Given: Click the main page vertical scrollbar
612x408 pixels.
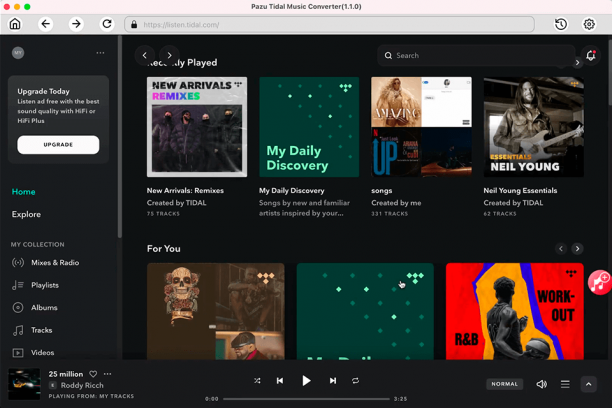Looking at the screenshot, I should pos(610,70).
